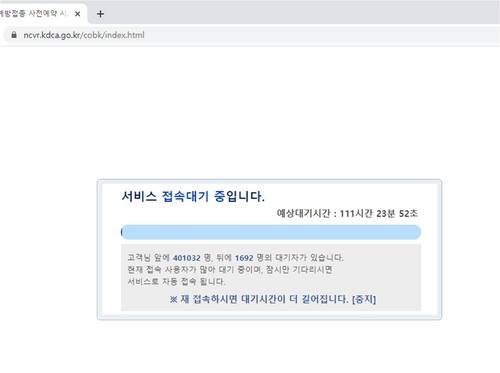Viewport: 500px width, 373px height.
Task: Click the 예상대기시간 111시간 23분 52초 text
Action: 347,213
